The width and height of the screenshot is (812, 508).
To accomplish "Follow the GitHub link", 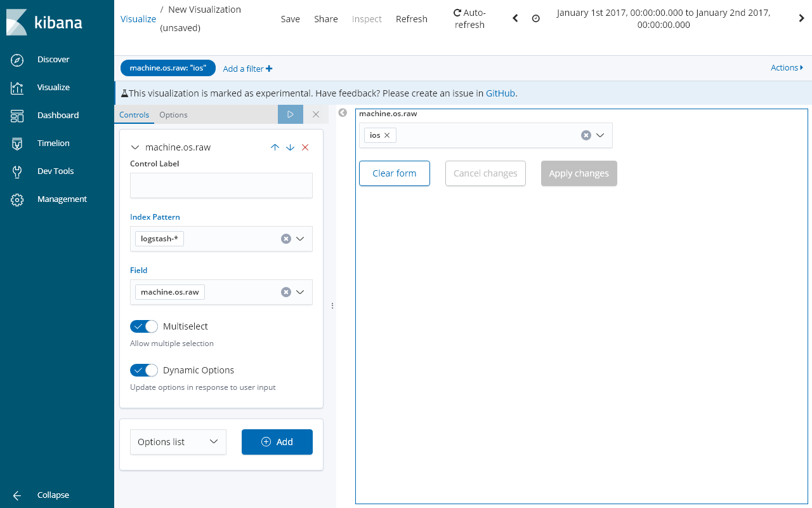I will pos(501,93).
